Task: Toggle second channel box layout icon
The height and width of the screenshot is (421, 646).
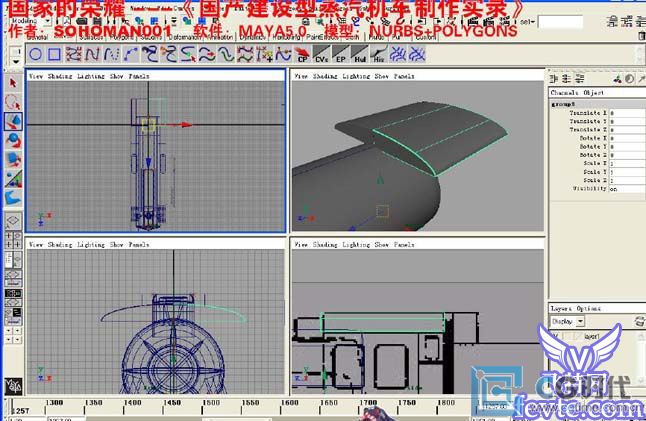Action: point(567,78)
